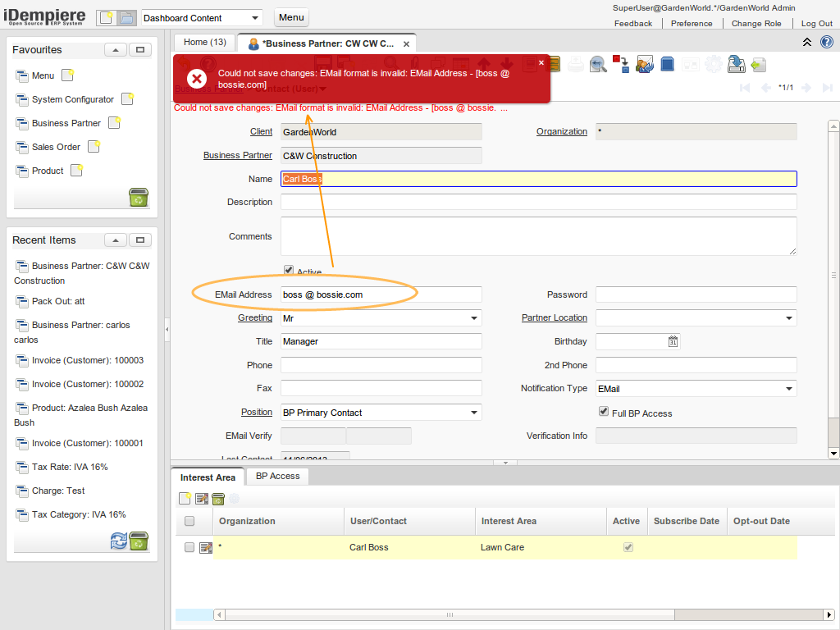Switch to the BP Access tab
The image size is (840, 630).
pos(277,476)
